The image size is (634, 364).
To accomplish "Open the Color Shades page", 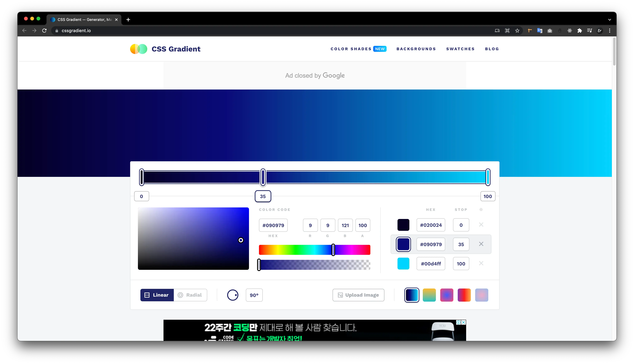I will pos(351,49).
